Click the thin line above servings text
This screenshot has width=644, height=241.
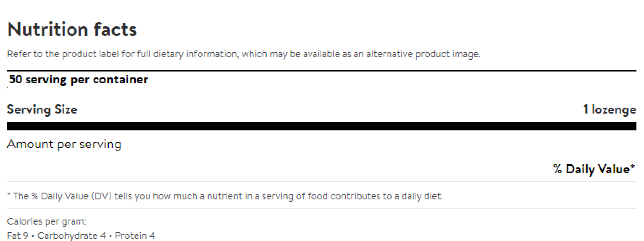click(321, 71)
